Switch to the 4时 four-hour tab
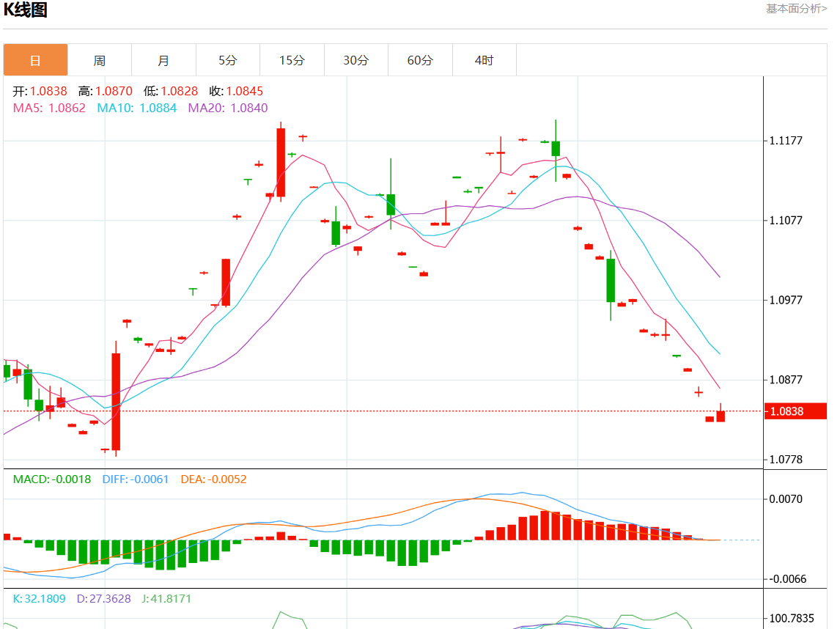 coord(484,60)
